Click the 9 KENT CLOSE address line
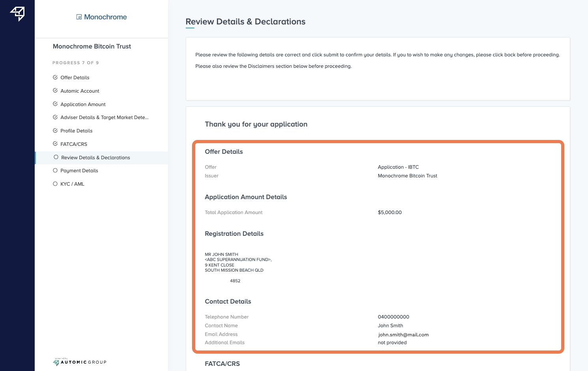Screen dimensions: 588x371 [x=220, y=265]
